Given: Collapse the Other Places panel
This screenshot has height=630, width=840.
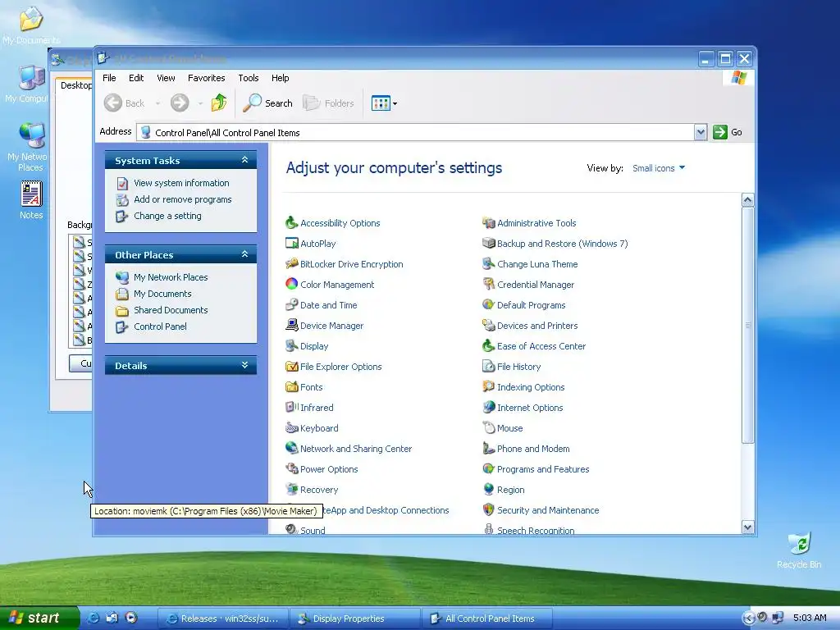Looking at the screenshot, I should click(x=244, y=254).
